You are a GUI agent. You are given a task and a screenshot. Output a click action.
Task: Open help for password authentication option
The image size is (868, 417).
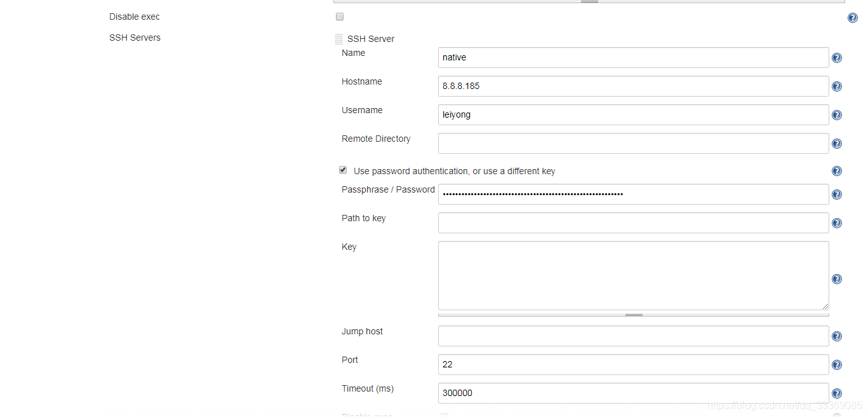click(837, 171)
